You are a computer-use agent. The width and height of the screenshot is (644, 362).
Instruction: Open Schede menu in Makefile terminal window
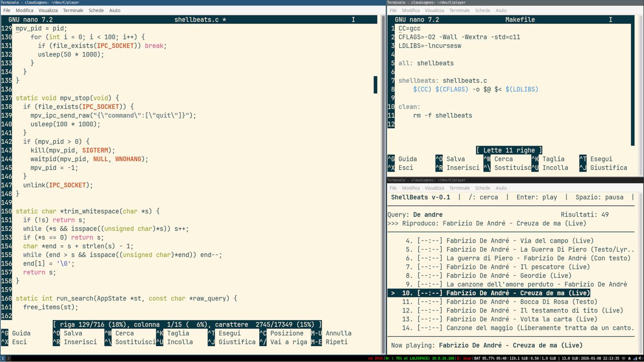pyautogui.click(x=483, y=10)
